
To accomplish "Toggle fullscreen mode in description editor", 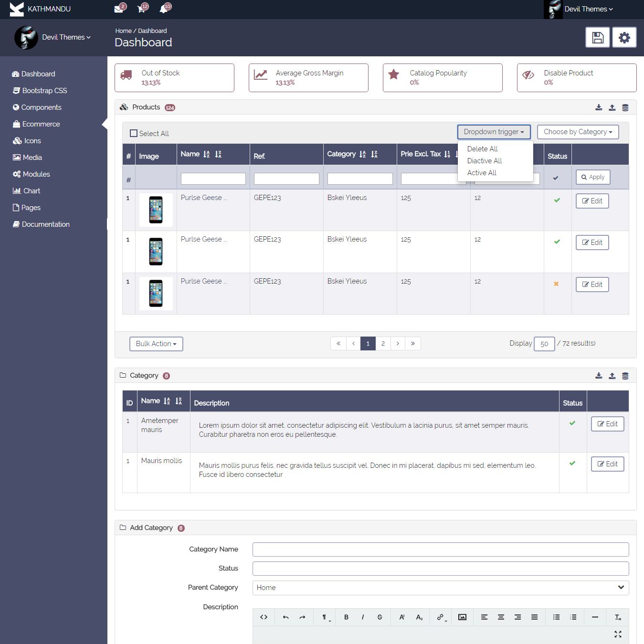I will coord(618,634).
